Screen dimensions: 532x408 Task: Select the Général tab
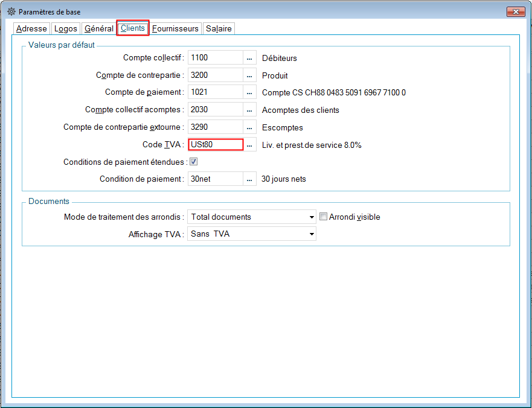99,28
